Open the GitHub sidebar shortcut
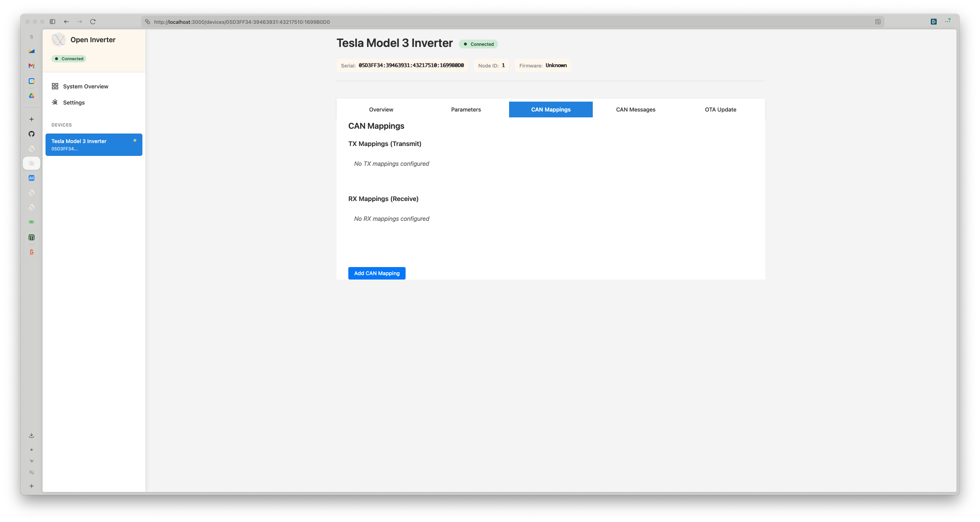Screen dimensions: 980x522 [32, 134]
